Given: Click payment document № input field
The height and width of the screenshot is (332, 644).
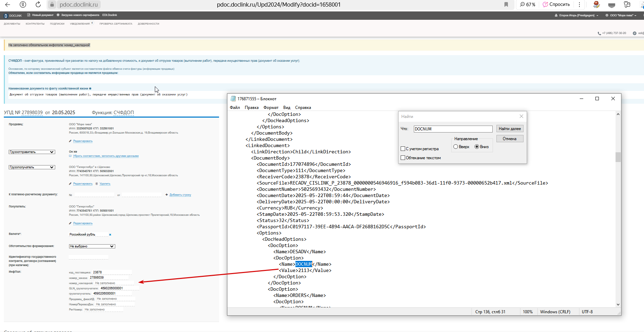Looking at the screenshot, I should [x=94, y=195].
